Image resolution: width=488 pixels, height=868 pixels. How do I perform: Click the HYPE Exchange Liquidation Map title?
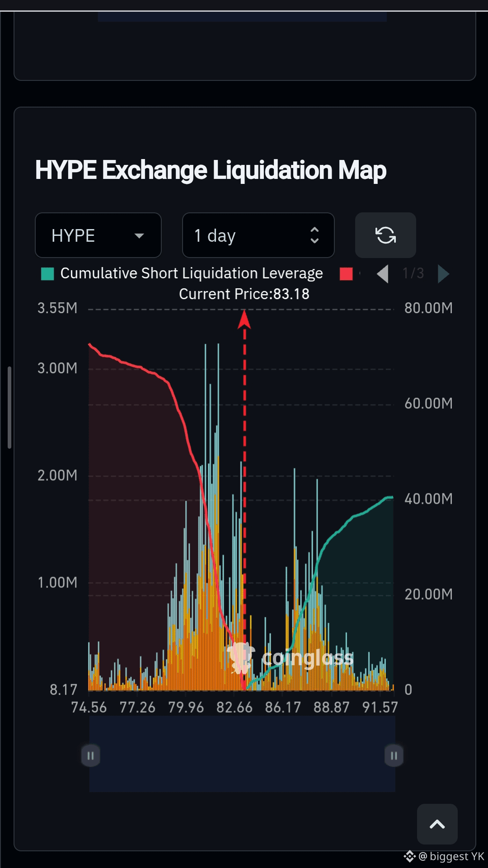coord(211,170)
